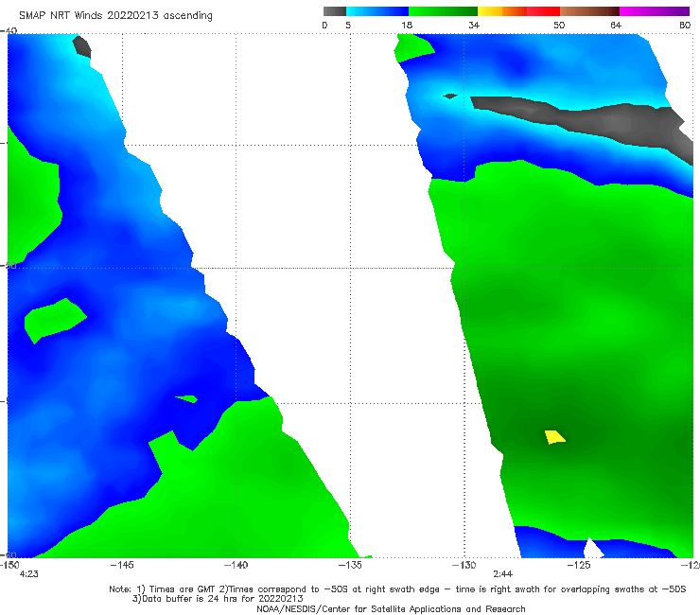The height and width of the screenshot is (615, 700).
Task: Click the longitude label -130
Action: click(464, 565)
